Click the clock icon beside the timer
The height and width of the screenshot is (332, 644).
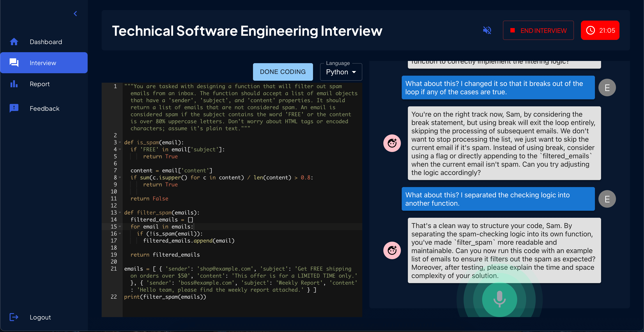click(x=591, y=30)
